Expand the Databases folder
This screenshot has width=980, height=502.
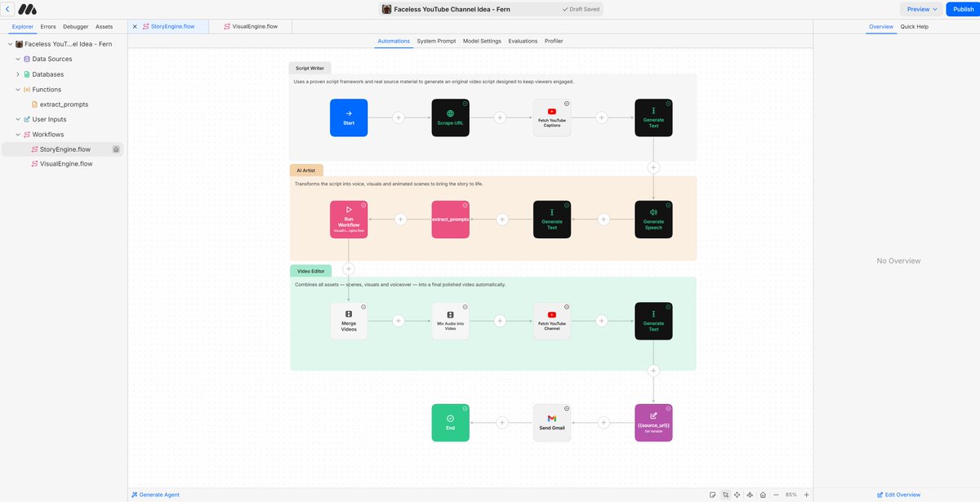pyautogui.click(x=18, y=74)
